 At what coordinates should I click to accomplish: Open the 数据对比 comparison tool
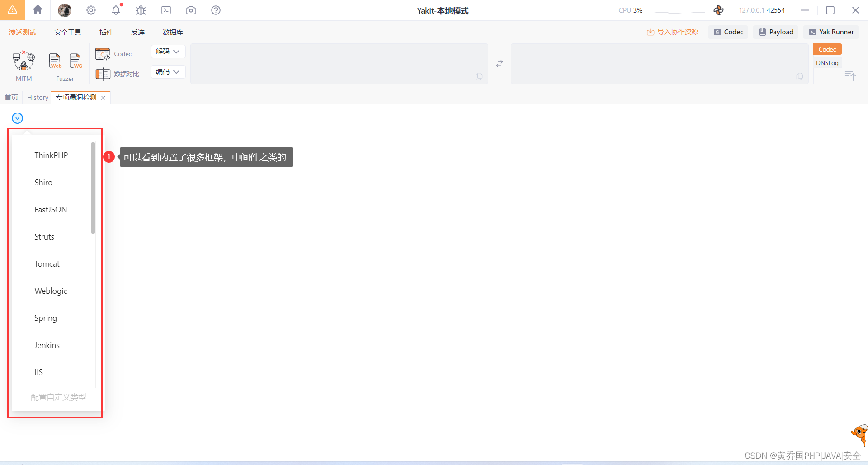(x=117, y=74)
